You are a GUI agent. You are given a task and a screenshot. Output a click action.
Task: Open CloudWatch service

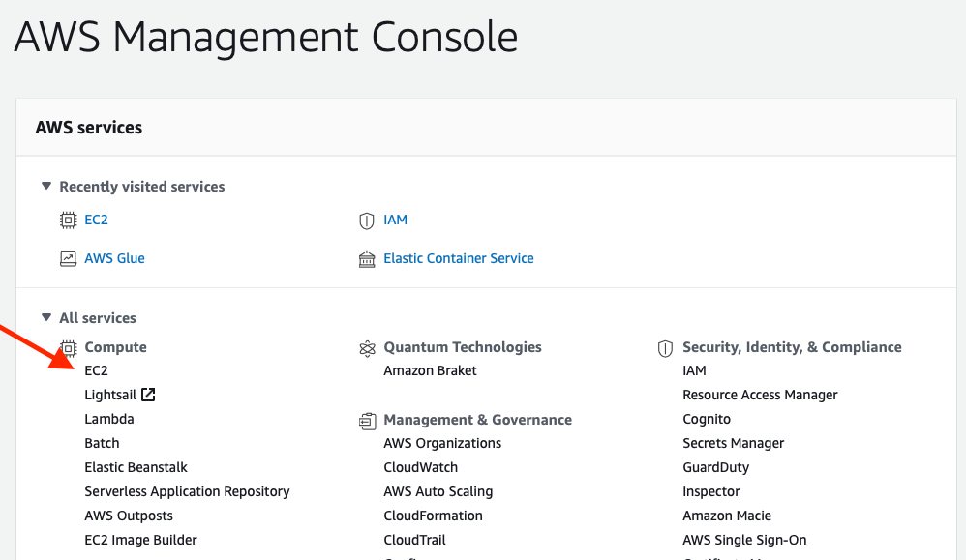click(421, 468)
